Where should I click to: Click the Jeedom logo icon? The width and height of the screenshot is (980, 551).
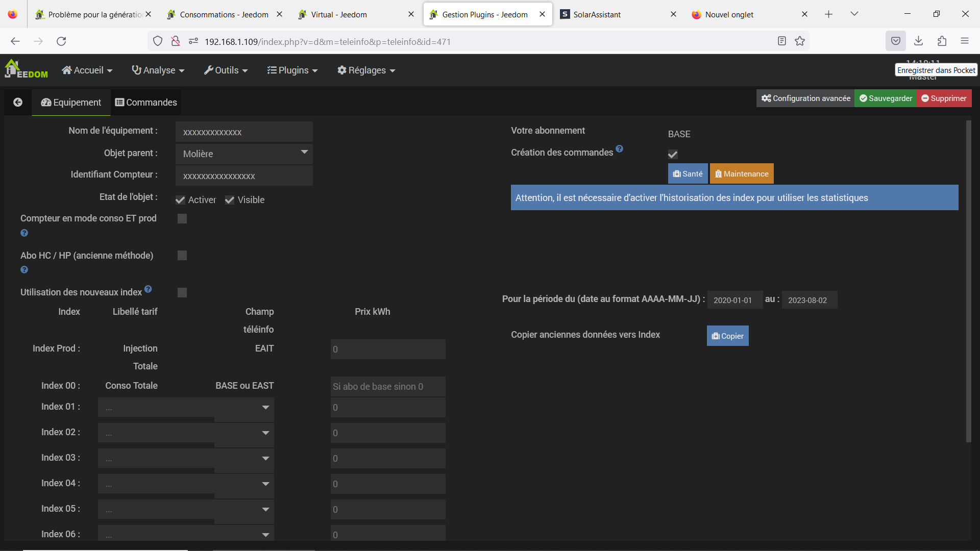[x=26, y=69]
